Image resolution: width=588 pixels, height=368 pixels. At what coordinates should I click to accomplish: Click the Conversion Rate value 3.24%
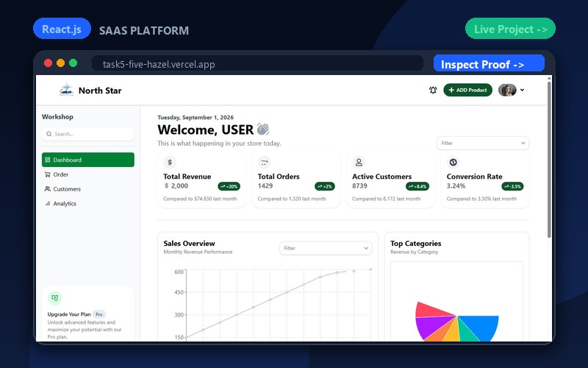(456, 186)
